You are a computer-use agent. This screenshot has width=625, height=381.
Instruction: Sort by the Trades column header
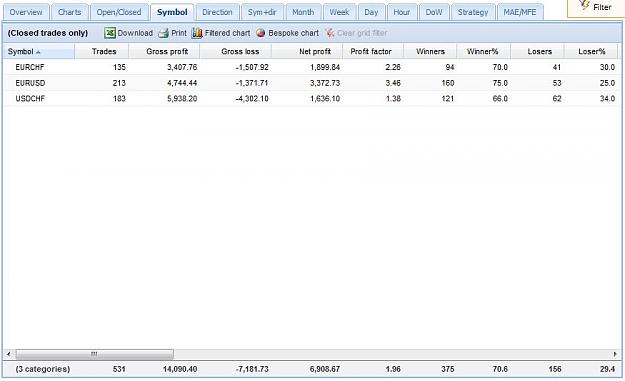click(102, 51)
